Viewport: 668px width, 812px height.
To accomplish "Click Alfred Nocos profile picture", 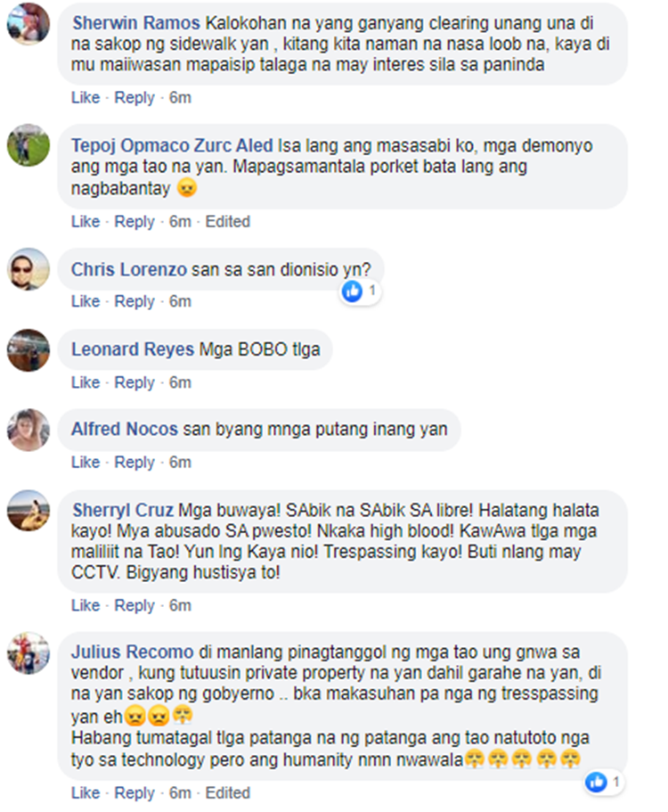I will [29, 430].
